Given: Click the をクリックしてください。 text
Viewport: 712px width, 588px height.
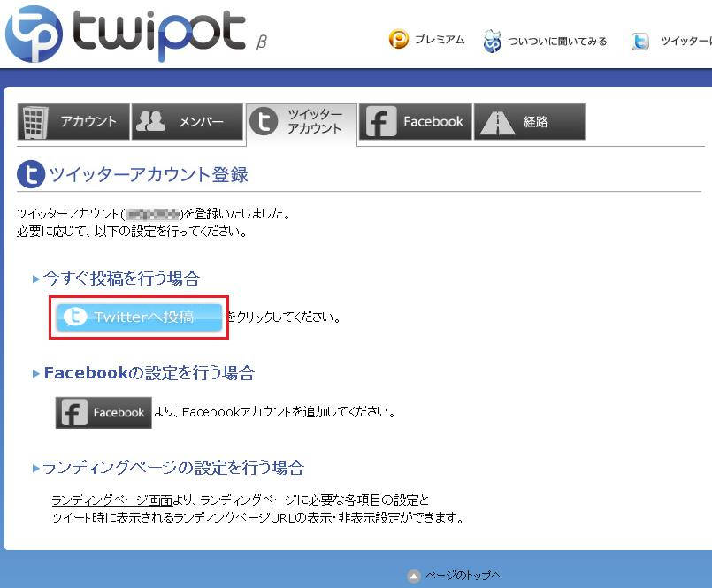Looking at the screenshot, I should coord(284,317).
